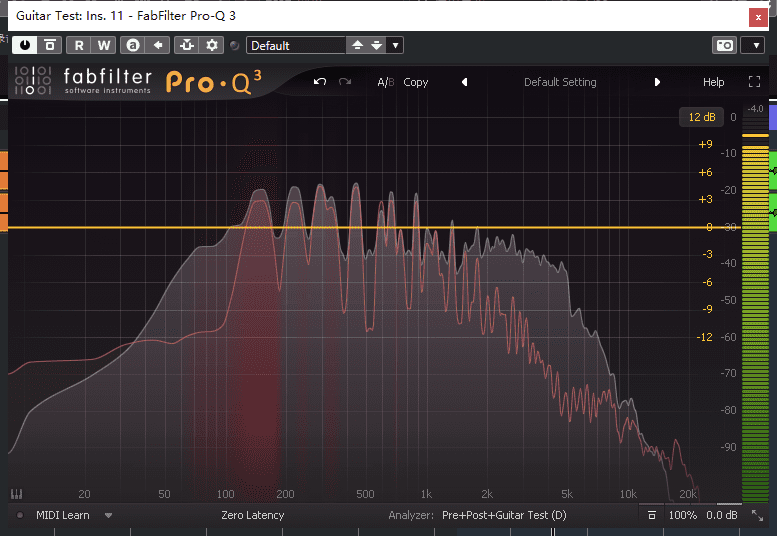Viewport: 777px width, 536px height.
Task: Load next preset with down arrow
Action: click(377, 46)
